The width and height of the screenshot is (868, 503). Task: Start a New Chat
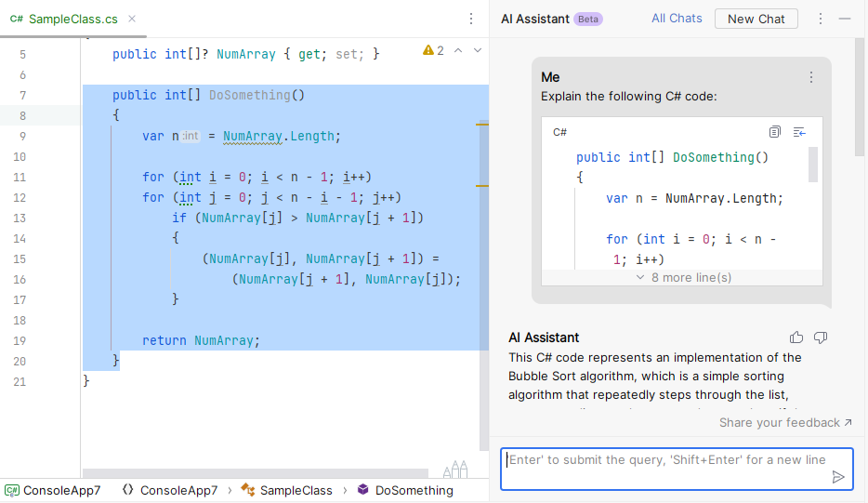tap(756, 19)
